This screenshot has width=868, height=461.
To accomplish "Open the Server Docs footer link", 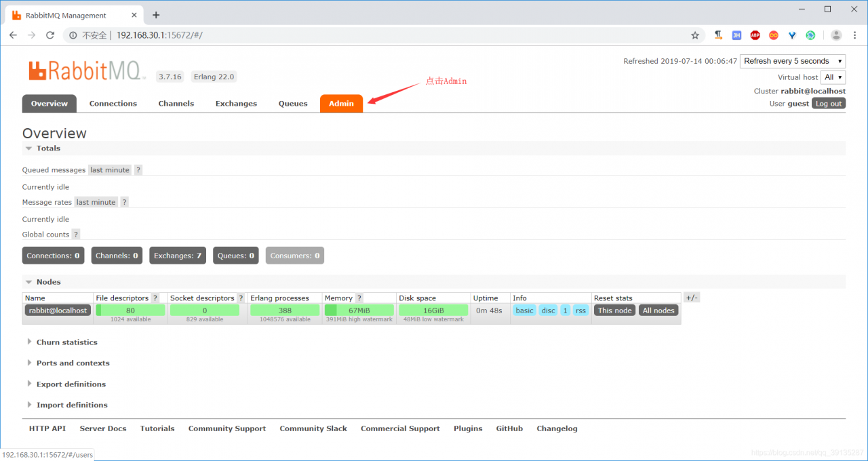I will pyautogui.click(x=103, y=428).
